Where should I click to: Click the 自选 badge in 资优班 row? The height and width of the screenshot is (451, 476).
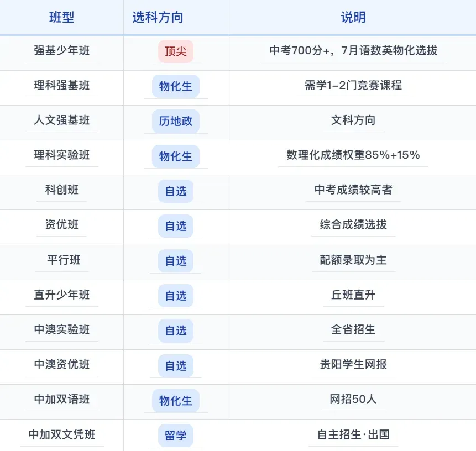pyautogui.click(x=176, y=226)
